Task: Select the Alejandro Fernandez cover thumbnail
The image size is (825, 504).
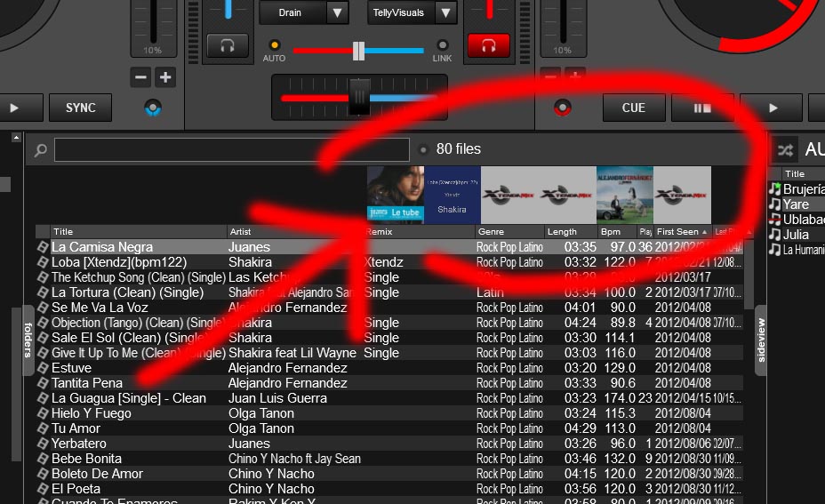Action: coord(625,196)
